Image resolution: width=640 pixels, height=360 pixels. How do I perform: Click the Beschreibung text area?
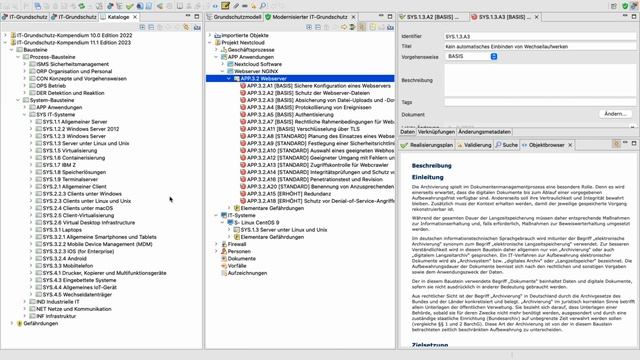tap(540, 80)
